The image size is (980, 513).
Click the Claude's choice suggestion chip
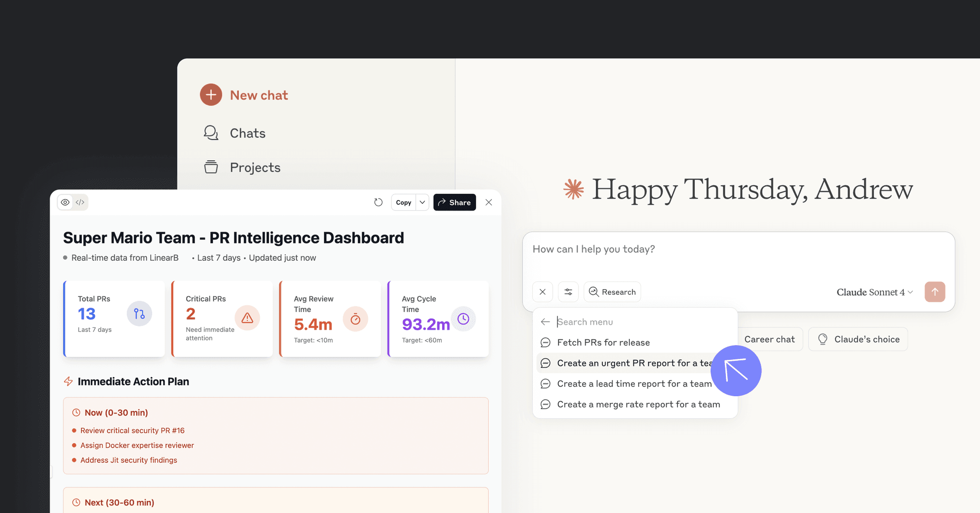858,339
